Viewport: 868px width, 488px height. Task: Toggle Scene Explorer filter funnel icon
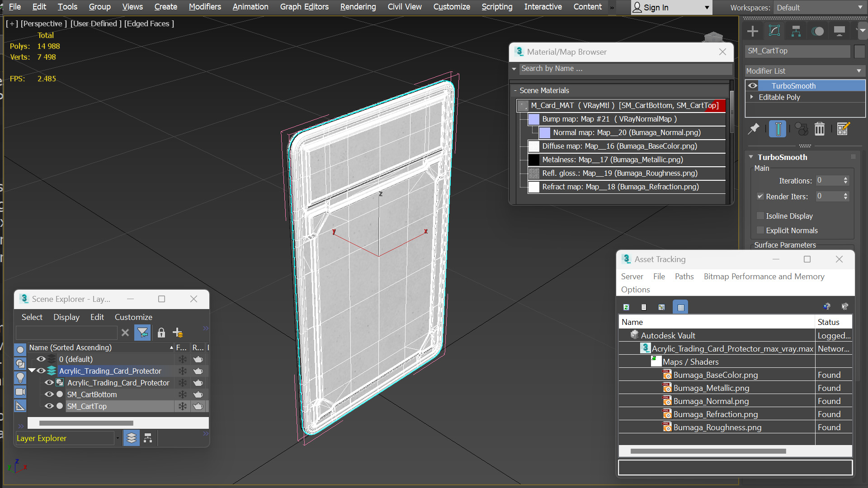click(x=142, y=333)
